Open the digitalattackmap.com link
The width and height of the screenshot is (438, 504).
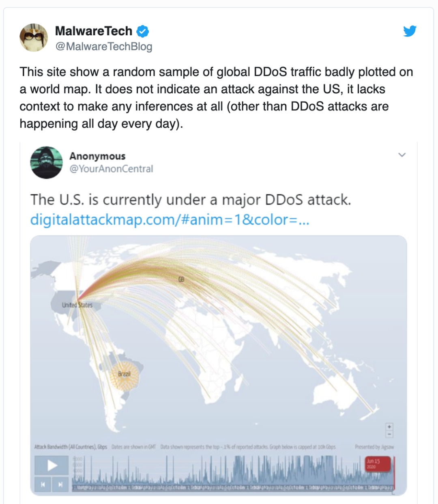170,220
